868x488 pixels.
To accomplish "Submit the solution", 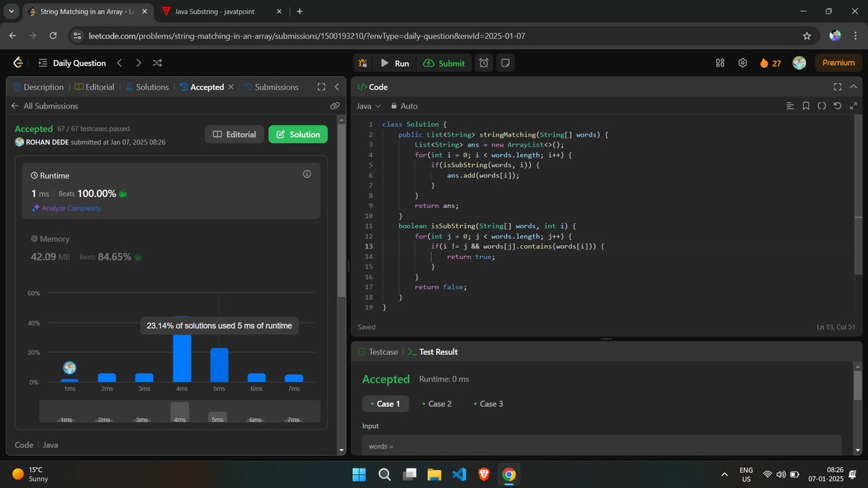I will click(x=444, y=63).
